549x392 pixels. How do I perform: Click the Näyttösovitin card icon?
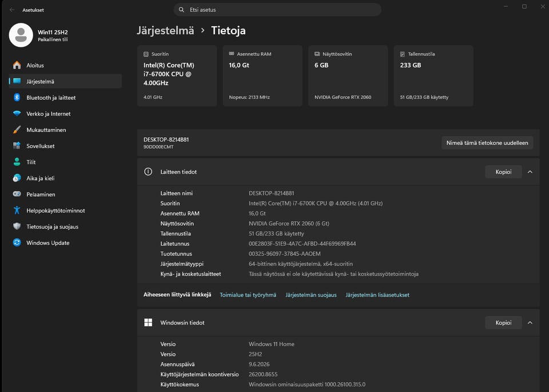(x=317, y=54)
